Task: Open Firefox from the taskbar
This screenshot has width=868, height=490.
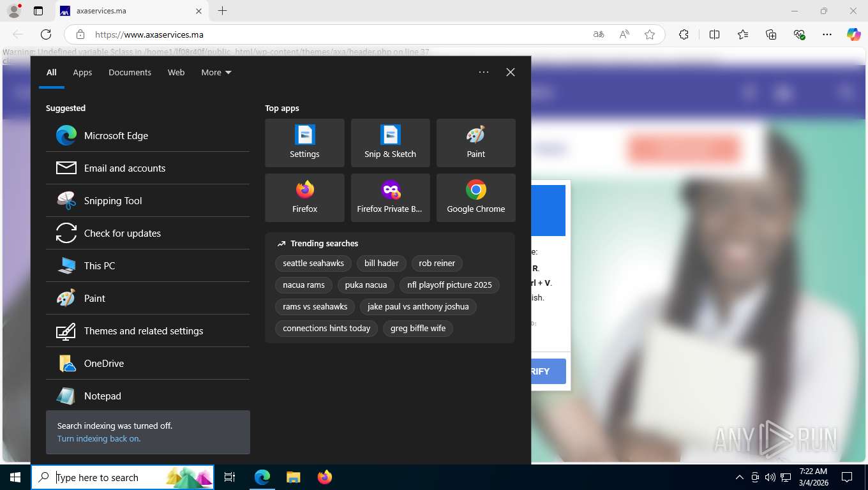Action: 324,477
